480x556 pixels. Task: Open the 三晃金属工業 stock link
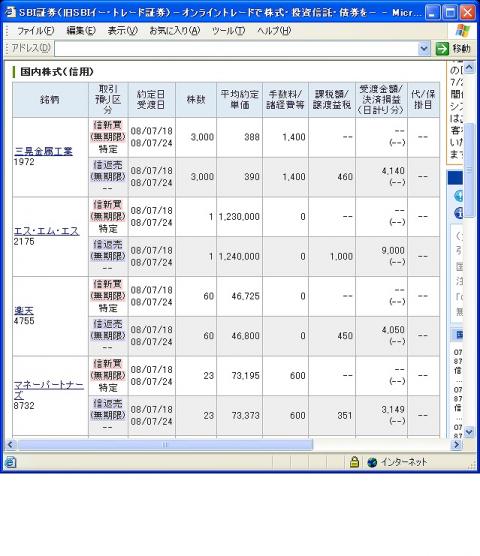pos(43,151)
